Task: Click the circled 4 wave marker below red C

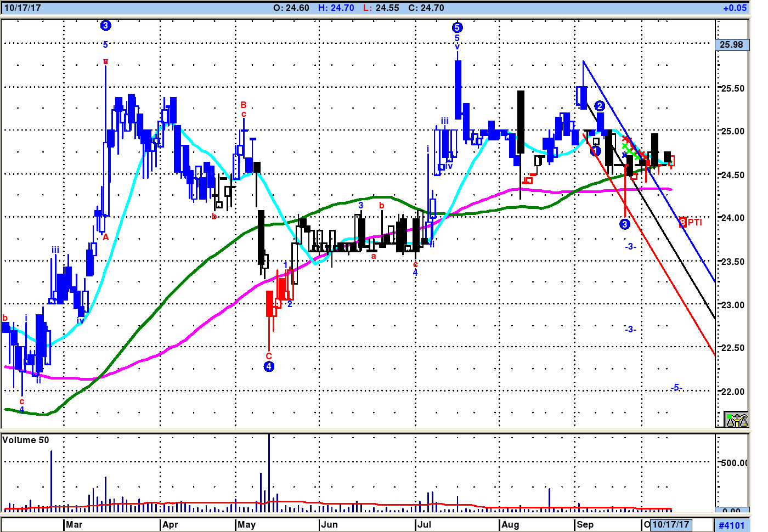Action: [x=269, y=366]
